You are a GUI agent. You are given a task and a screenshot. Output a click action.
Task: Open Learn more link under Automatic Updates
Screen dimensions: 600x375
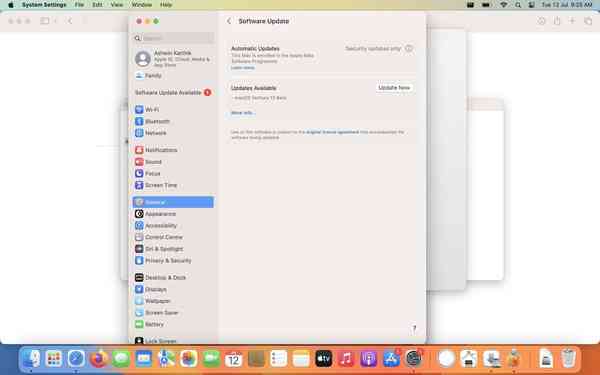(x=243, y=68)
